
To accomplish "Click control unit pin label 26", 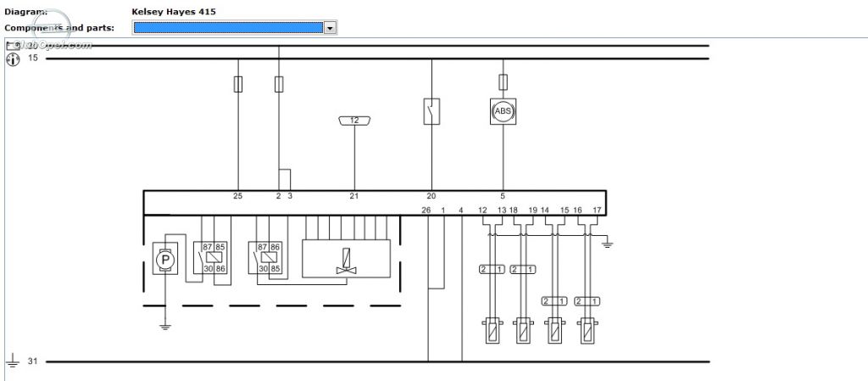I will pos(426,210).
